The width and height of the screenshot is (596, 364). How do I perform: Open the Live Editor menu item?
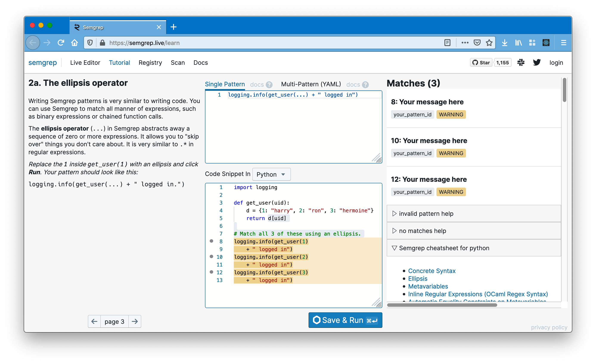click(85, 63)
